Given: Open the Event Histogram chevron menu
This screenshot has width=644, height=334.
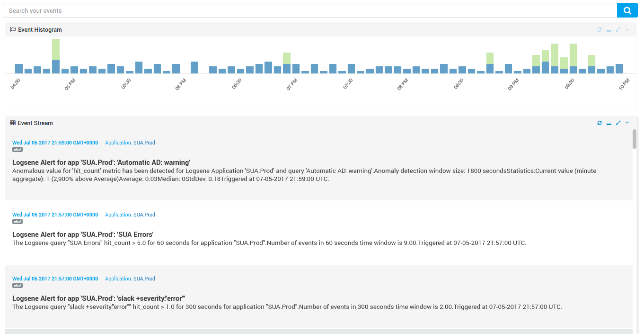Looking at the screenshot, I should [x=627, y=29].
